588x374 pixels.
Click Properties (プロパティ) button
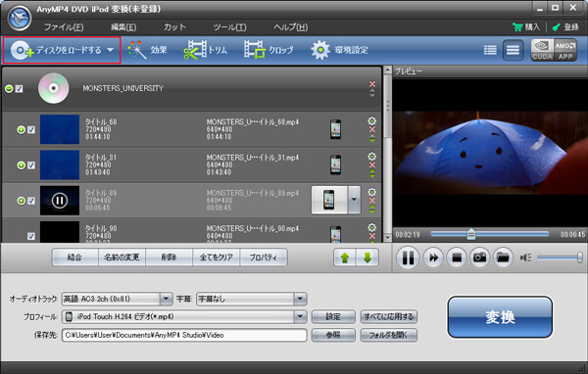tap(264, 257)
